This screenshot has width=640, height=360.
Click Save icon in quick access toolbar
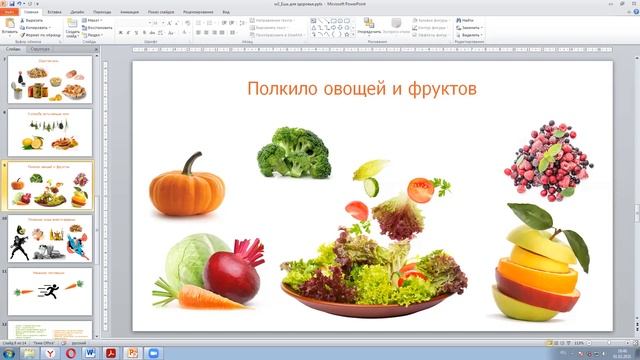point(12,4)
